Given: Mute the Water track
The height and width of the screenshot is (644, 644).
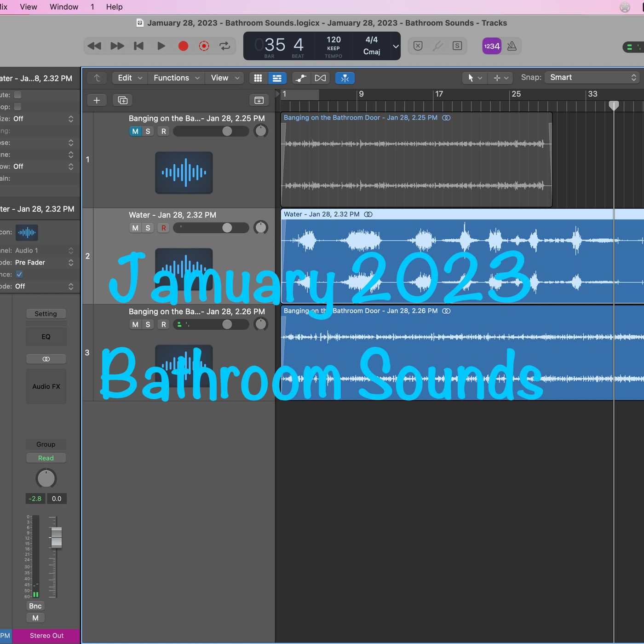Looking at the screenshot, I should point(135,228).
